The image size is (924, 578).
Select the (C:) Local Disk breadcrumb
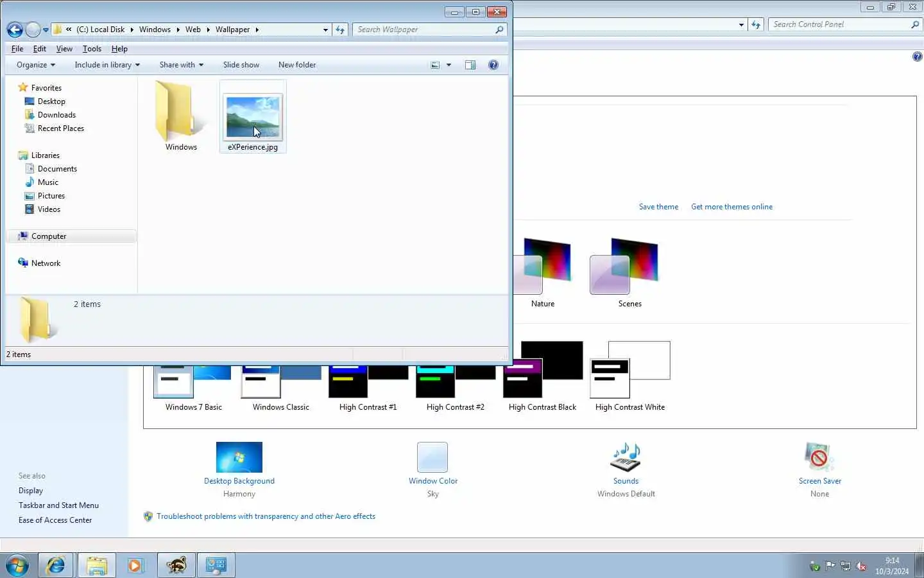100,30
